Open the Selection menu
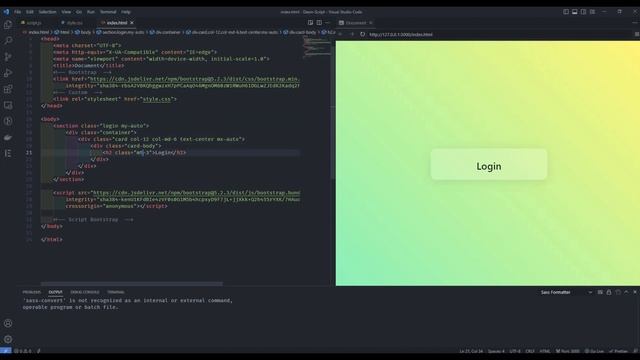 point(47,12)
